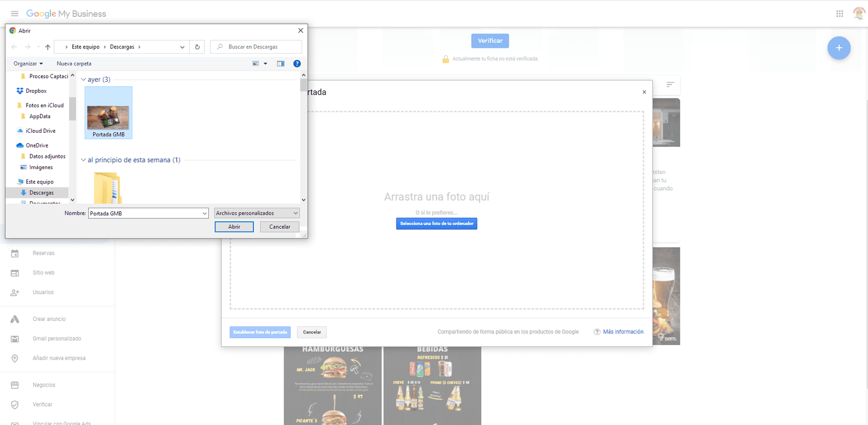Select Dropbox in the navigation tree
This screenshot has width=868, height=425.
[x=36, y=91]
